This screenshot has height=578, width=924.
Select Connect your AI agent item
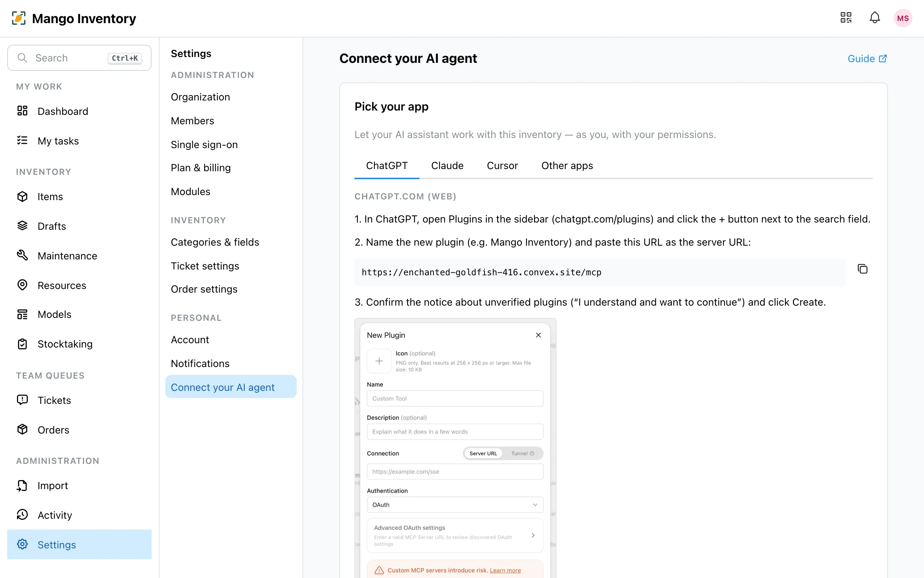tap(231, 387)
